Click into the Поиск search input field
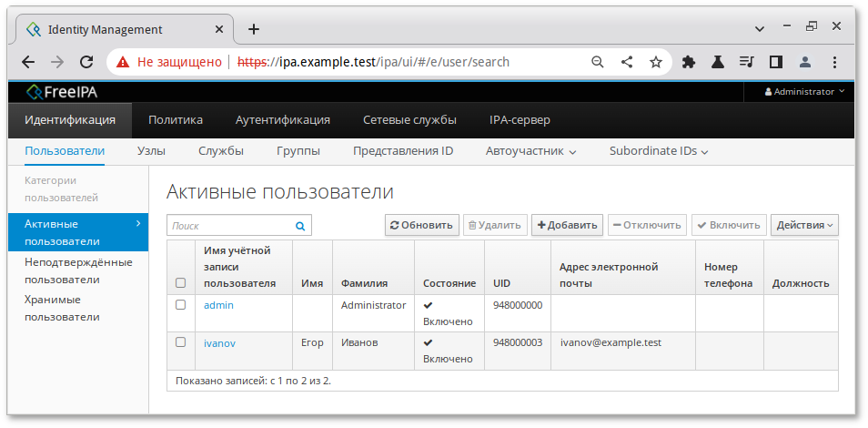 (x=229, y=226)
